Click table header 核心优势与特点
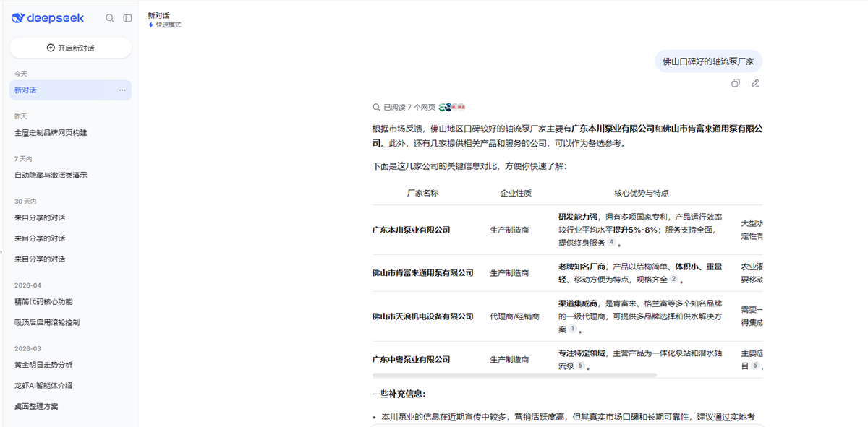This screenshot has height=427, width=868. coord(641,193)
